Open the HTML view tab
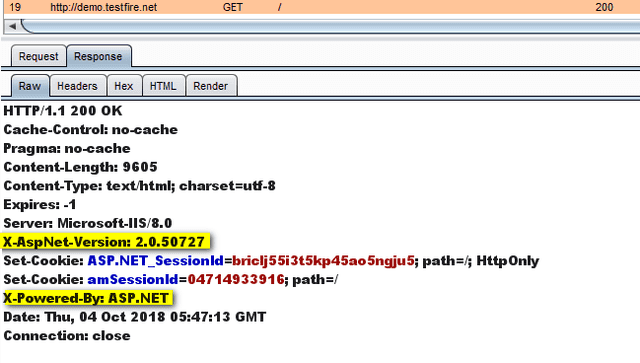This screenshot has width=640, height=363. 163,86
